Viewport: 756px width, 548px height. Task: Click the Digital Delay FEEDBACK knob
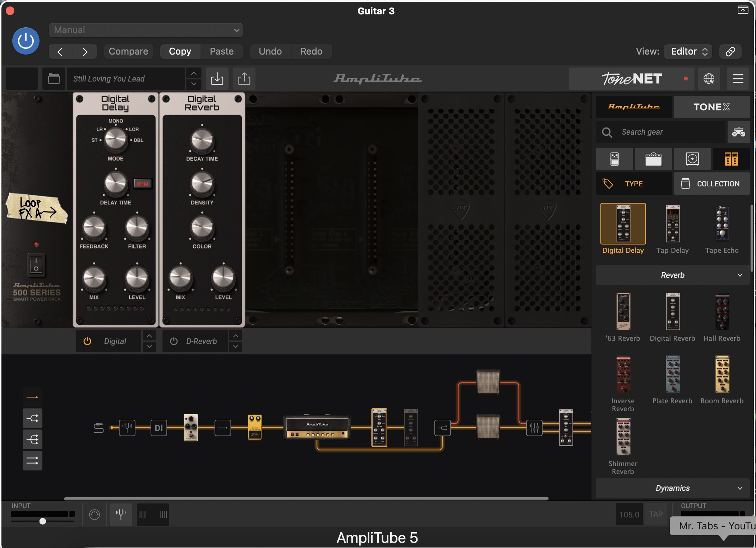pos(94,228)
